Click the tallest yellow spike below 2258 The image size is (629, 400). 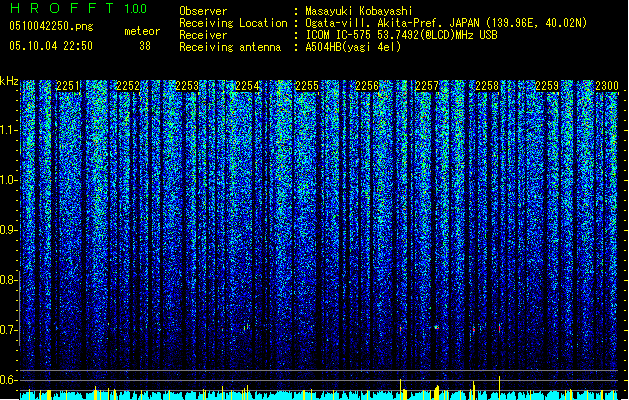point(499,387)
